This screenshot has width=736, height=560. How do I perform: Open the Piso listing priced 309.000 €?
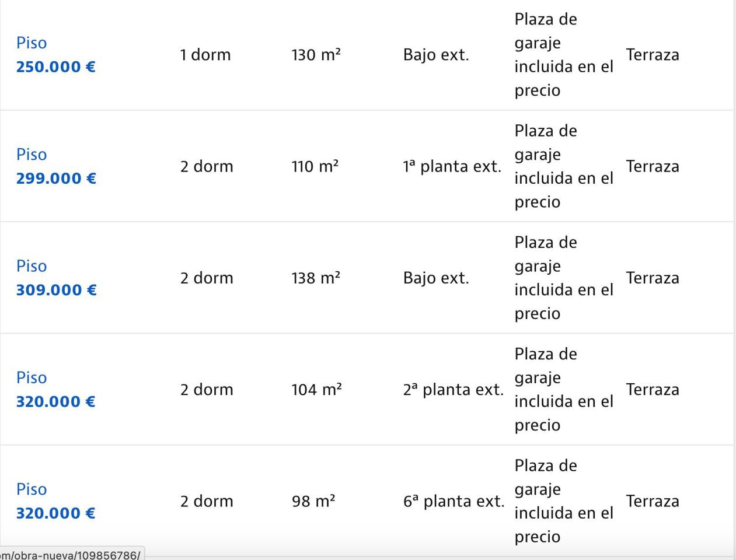[x=55, y=278]
